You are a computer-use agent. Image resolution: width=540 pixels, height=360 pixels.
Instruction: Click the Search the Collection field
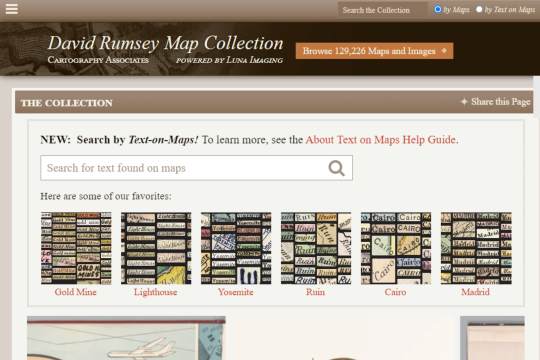[x=382, y=10]
